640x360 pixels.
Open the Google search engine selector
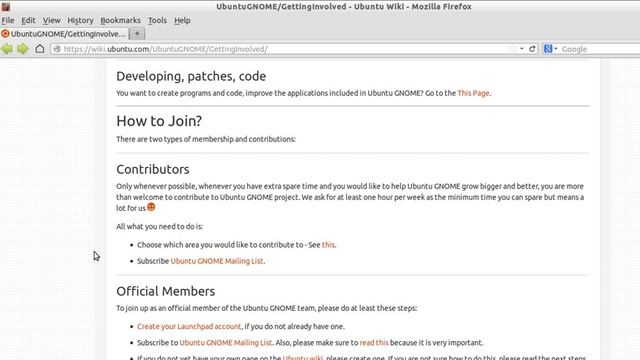point(550,49)
